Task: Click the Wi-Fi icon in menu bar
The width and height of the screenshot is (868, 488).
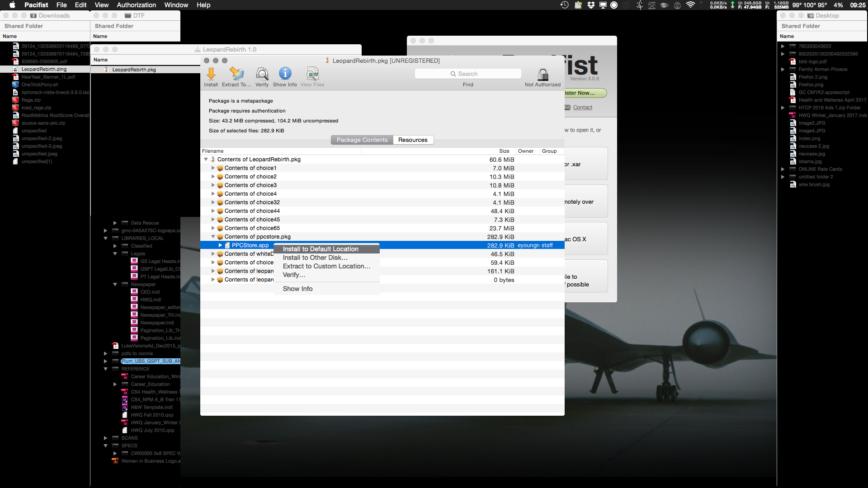Action: (690, 5)
